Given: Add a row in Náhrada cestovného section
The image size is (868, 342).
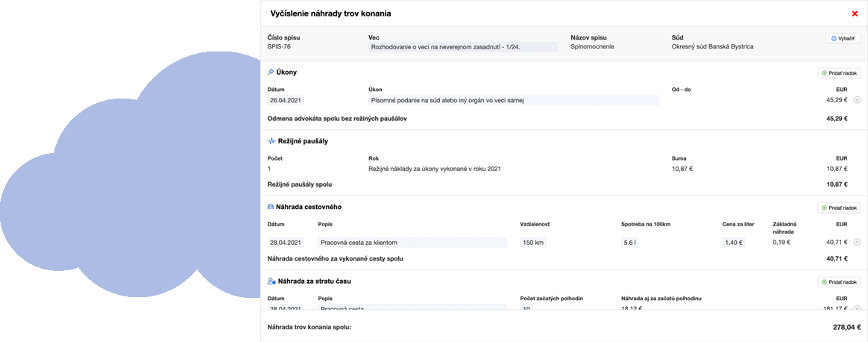Looking at the screenshot, I should [x=839, y=208].
